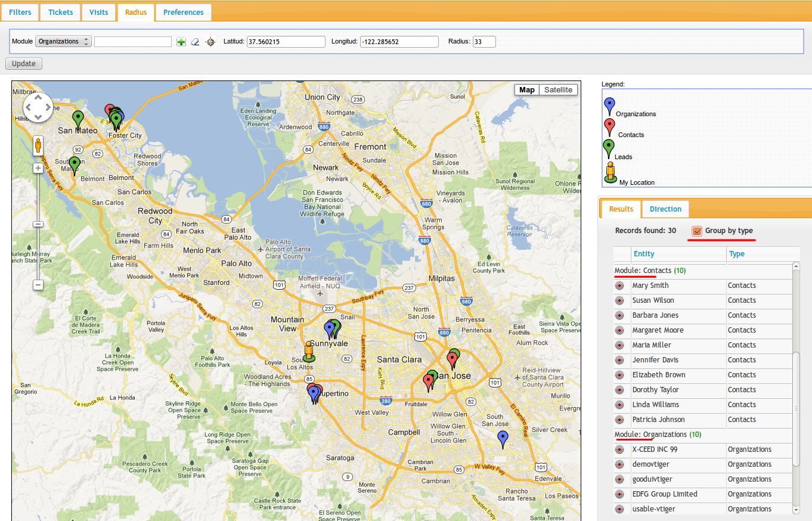The width and height of the screenshot is (812, 521).
Task: Click the Radius input field
Action: coord(484,42)
